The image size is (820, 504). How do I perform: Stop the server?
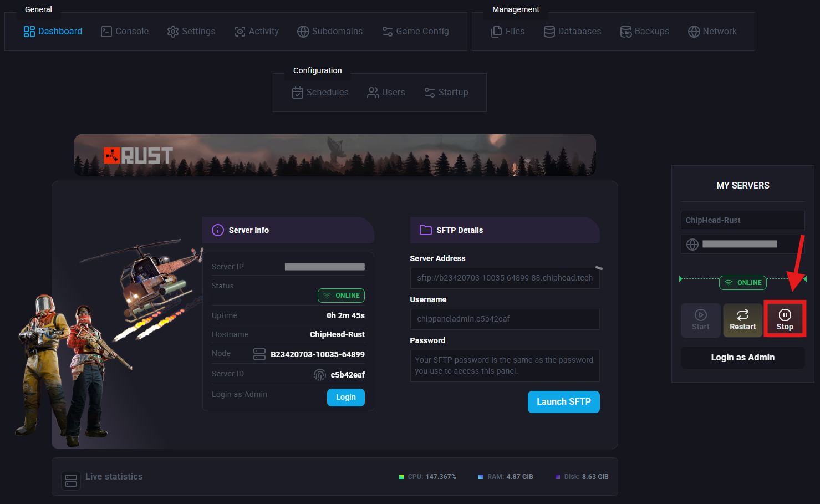[785, 320]
